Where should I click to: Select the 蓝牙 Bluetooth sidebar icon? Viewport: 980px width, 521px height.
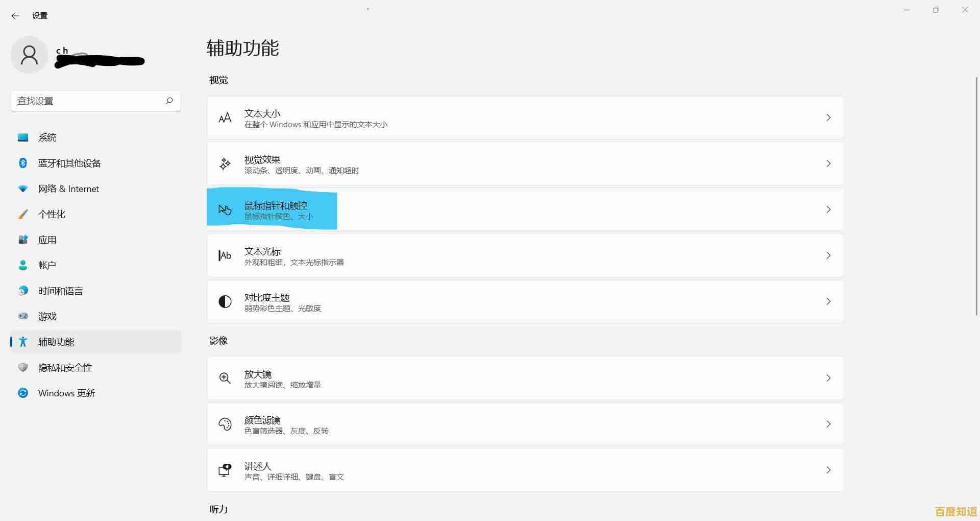(x=23, y=163)
